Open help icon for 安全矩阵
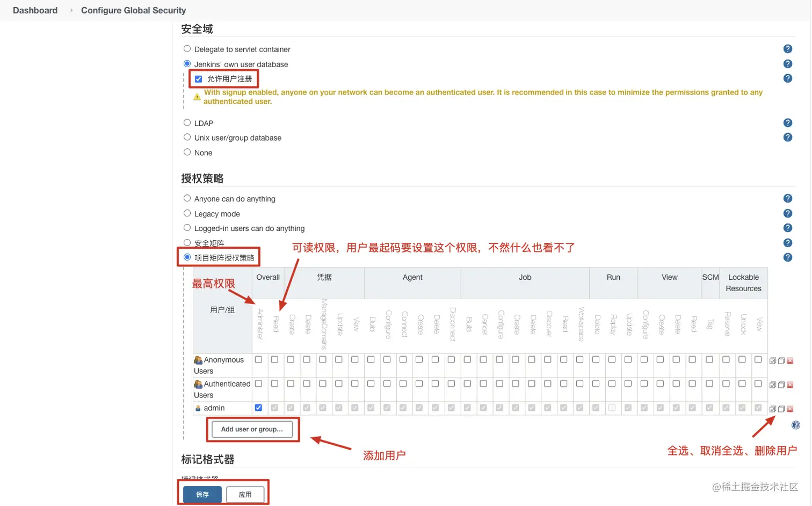Image resolution: width=812 pixels, height=506 pixels. tap(788, 243)
